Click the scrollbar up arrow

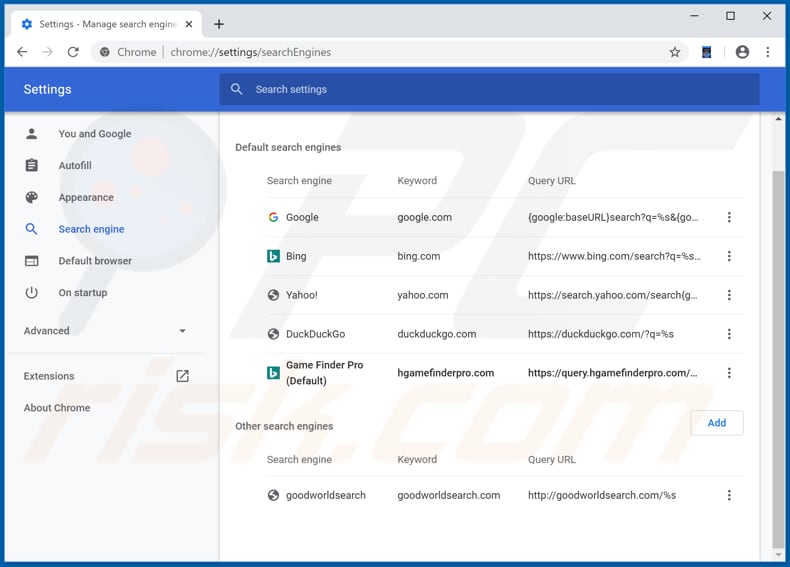[x=778, y=119]
